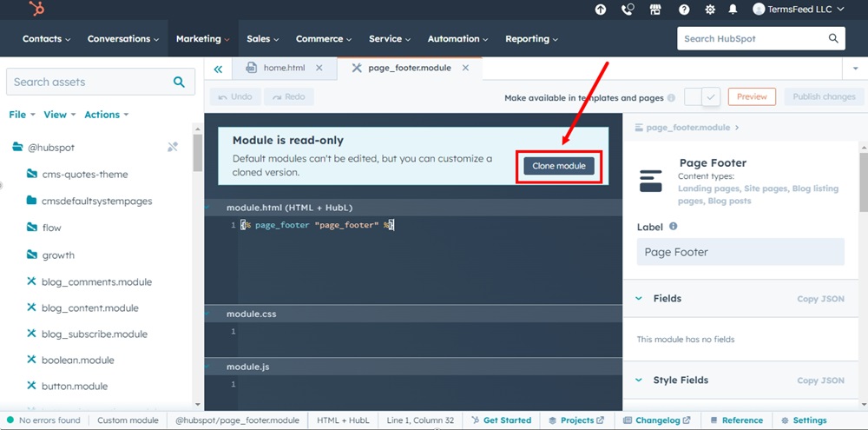Click the magnifier in Search HubSpot
This screenshot has width=868, height=430.
click(833, 38)
